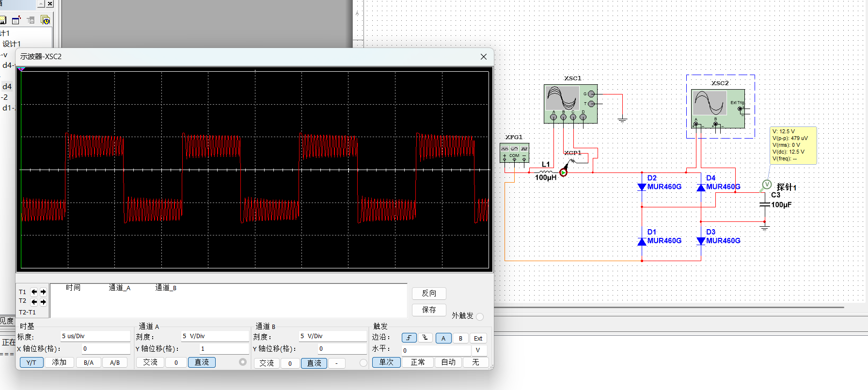Click the 反向 (Reverse) button
This screenshot has width=868, height=390.
point(429,293)
